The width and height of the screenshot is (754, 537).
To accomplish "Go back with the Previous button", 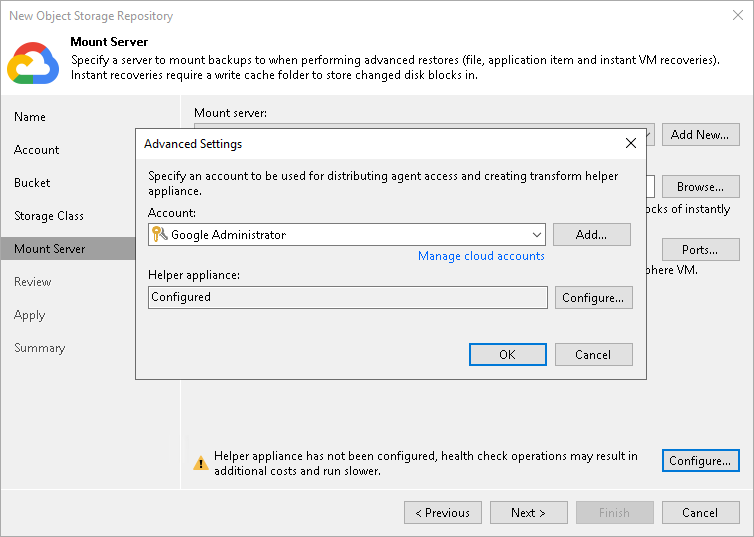I will pyautogui.click(x=443, y=512).
